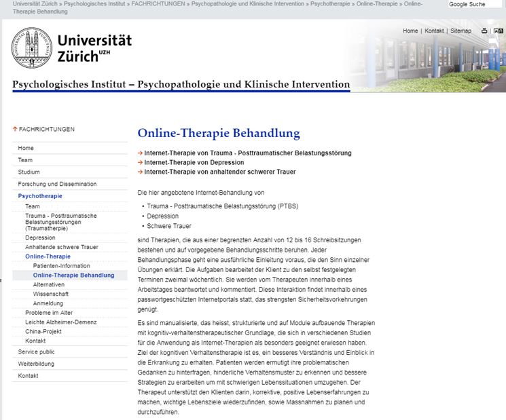Click into the Google Suche field
The image size is (506, 420).
475,5
